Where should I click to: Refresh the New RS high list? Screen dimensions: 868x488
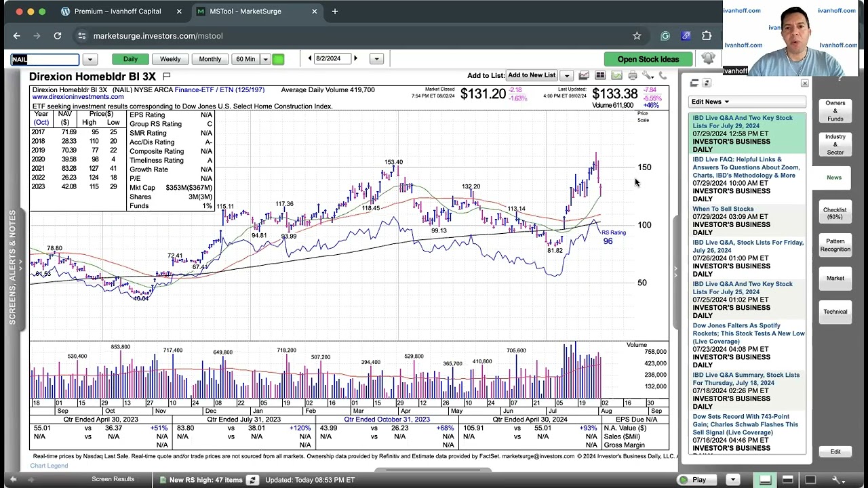pyautogui.click(x=252, y=480)
